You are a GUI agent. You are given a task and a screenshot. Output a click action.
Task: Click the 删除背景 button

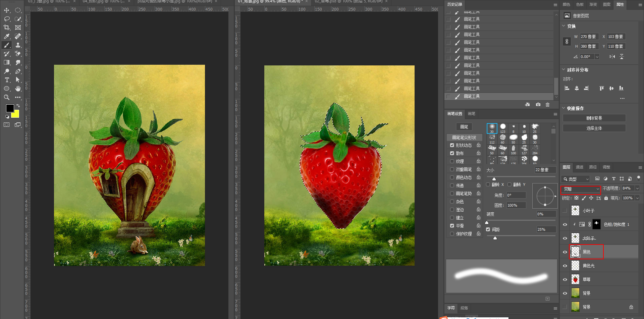[x=594, y=118]
